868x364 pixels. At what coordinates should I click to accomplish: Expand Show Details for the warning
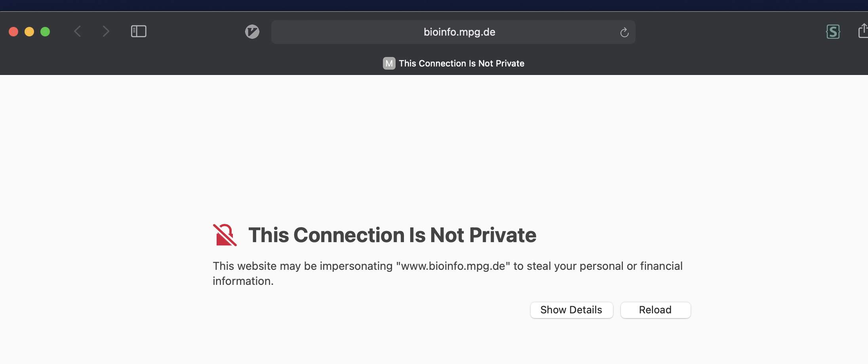coord(571,310)
